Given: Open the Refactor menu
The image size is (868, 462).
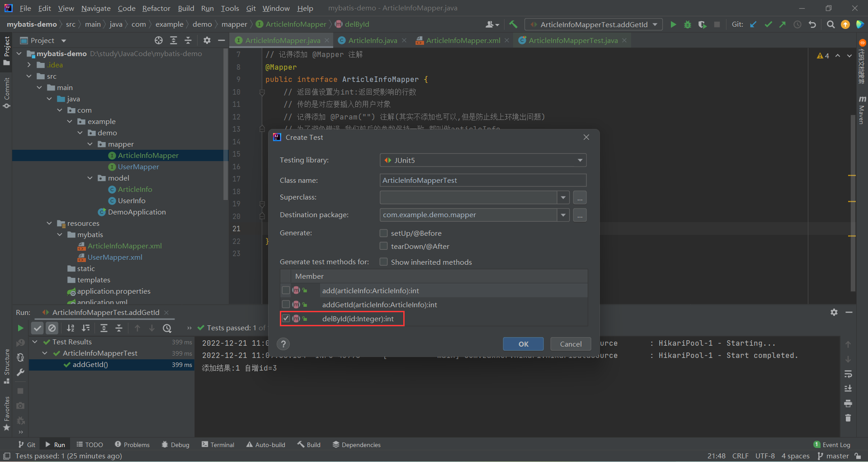Looking at the screenshot, I should pos(156,8).
